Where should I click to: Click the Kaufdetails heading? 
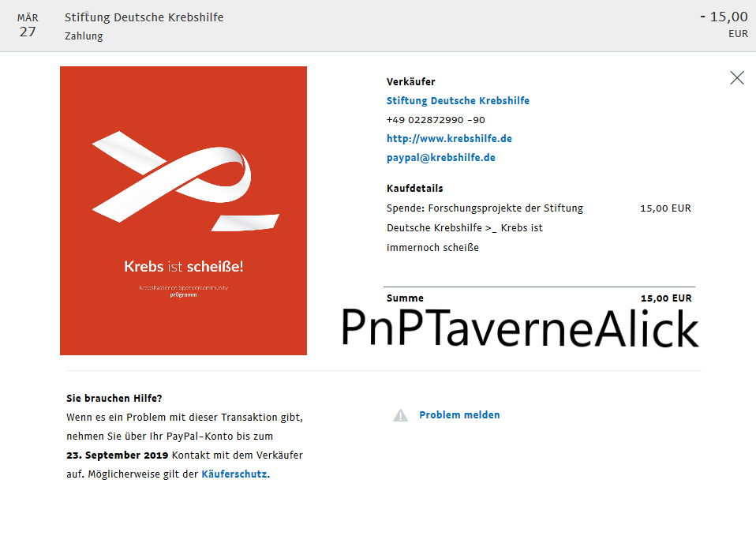[414, 188]
